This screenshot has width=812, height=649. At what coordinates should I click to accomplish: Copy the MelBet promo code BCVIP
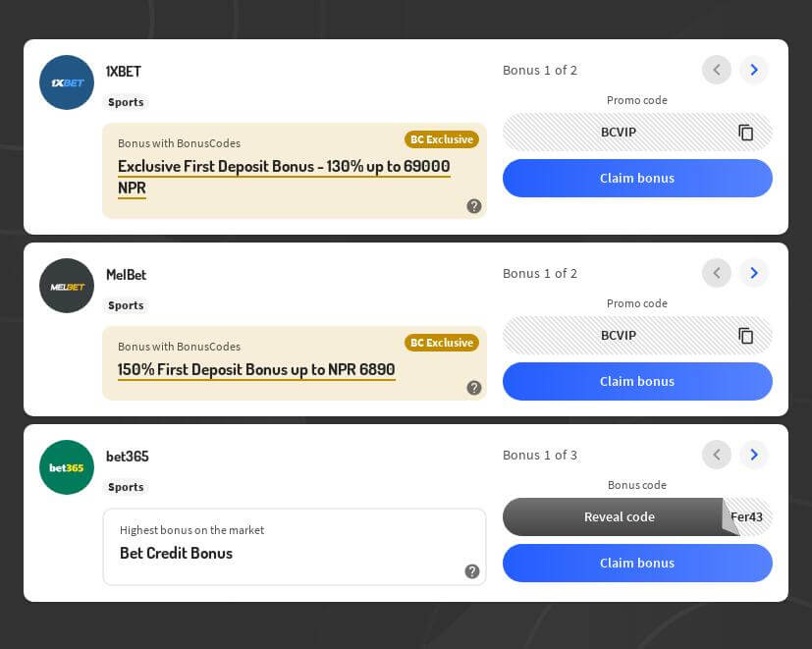click(x=746, y=336)
